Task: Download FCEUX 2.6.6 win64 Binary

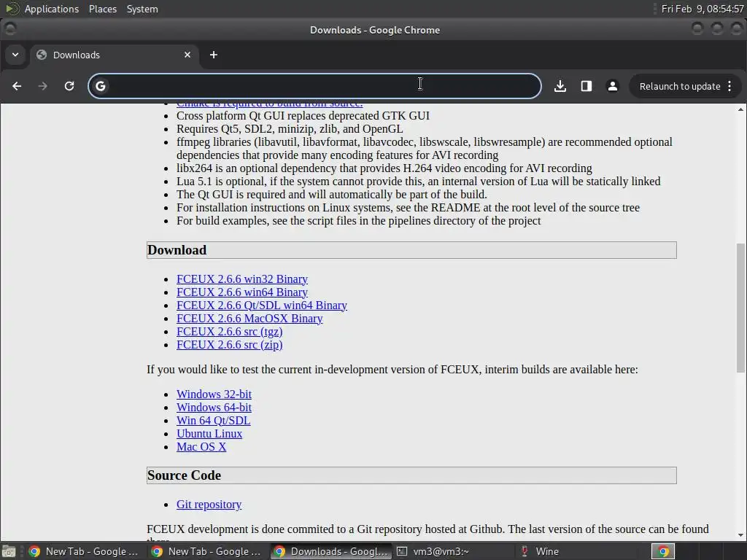Action: point(242,292)
